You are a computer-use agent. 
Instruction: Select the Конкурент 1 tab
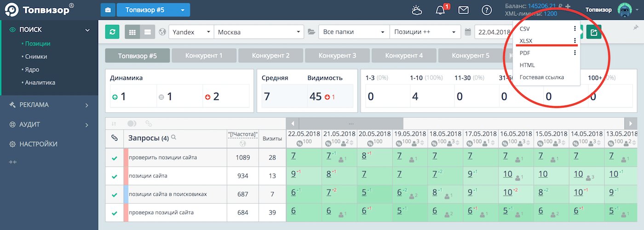(x=204, y=56)
